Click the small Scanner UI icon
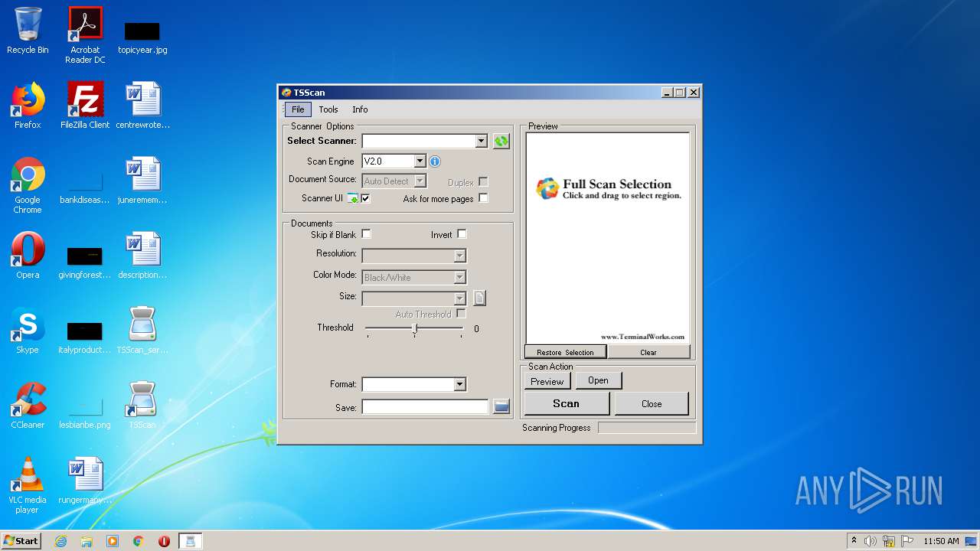This screenshot has height=551, width=980. 353,198
